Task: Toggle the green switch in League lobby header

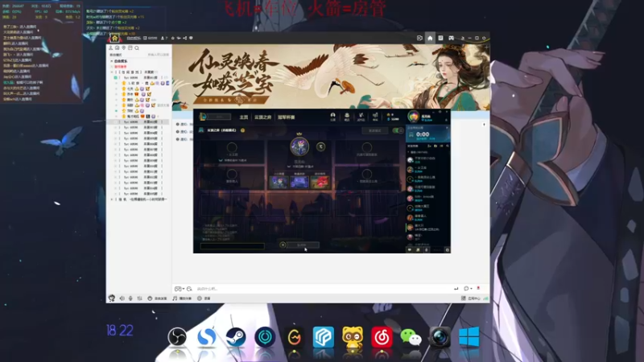Action: (x=398, y=130)
